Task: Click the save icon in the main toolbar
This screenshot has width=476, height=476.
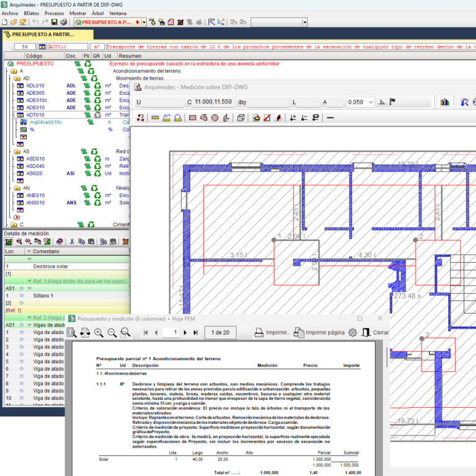Action: [x=55, y=22]
